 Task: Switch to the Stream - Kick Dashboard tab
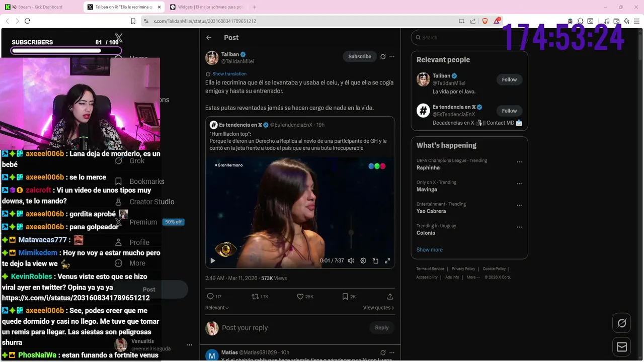(41, 7)
